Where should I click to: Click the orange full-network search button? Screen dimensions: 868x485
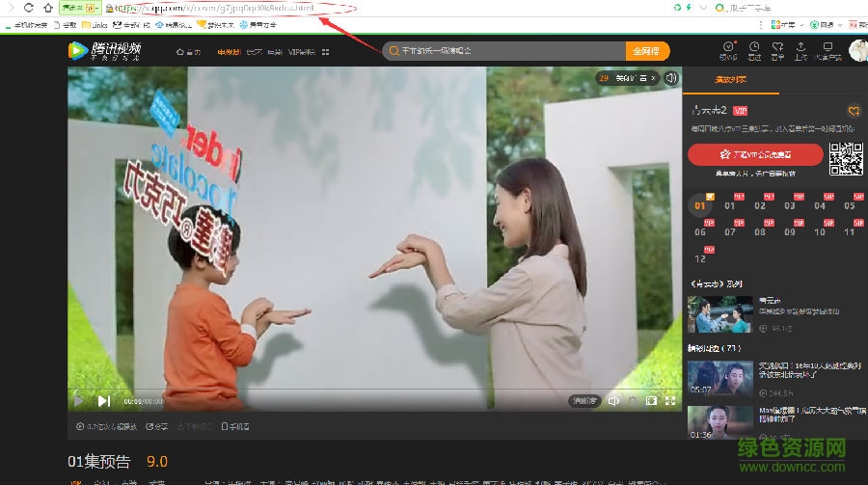[x=651, y=51]
